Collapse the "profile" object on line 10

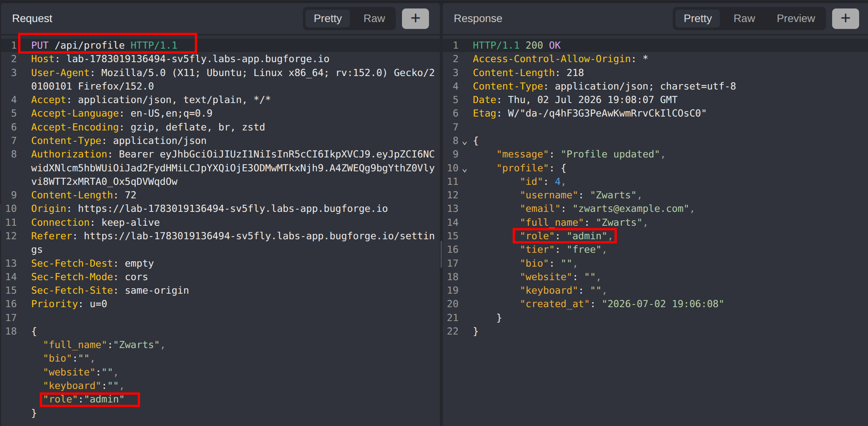(465, 170)
